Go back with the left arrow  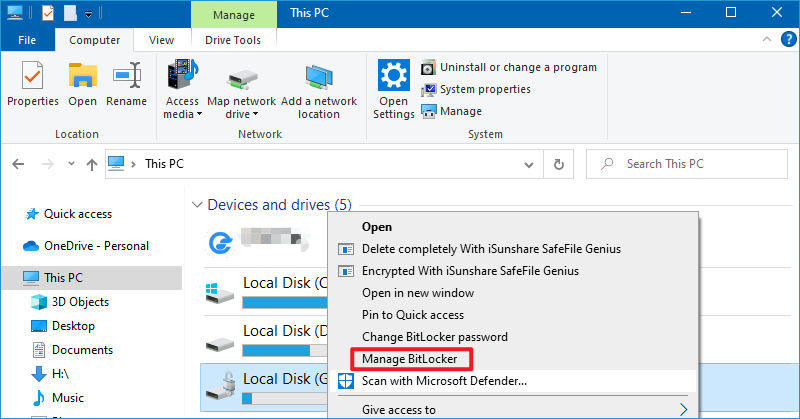click(18, 164)
